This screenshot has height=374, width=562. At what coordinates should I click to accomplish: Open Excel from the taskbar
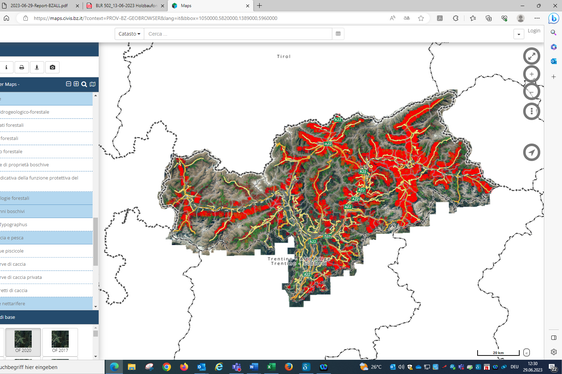click(x=271, y=367)
